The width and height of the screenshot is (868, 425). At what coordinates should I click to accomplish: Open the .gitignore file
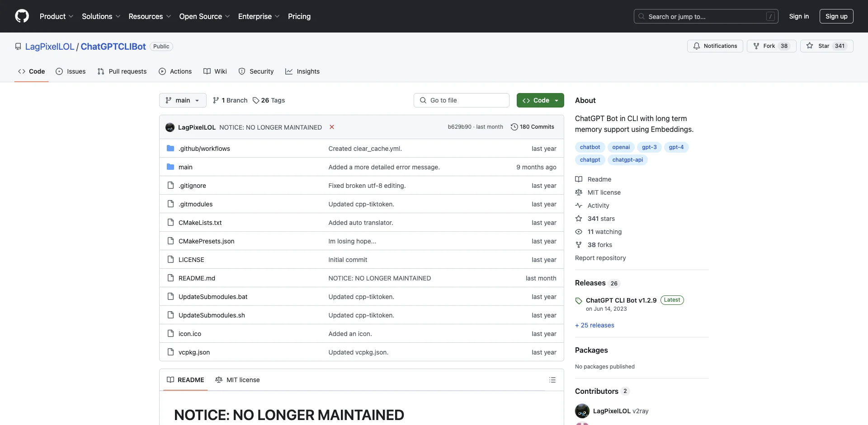click(x=192, y=186)
